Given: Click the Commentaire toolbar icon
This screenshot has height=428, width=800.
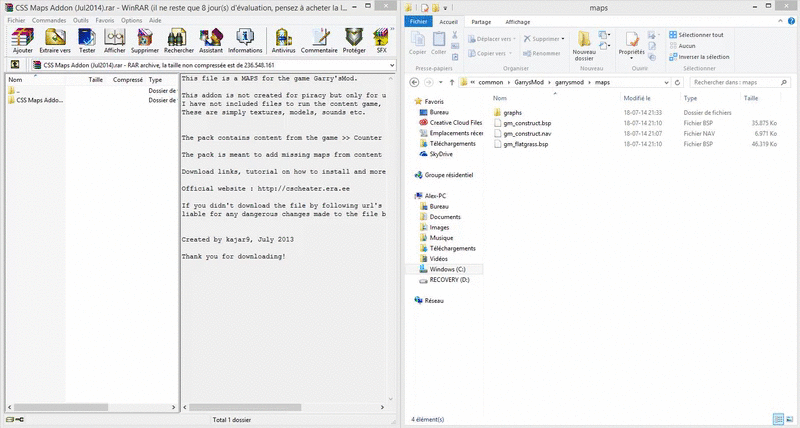Looking at the screenshot, I should pyautogui.click(x=319, y=37).
